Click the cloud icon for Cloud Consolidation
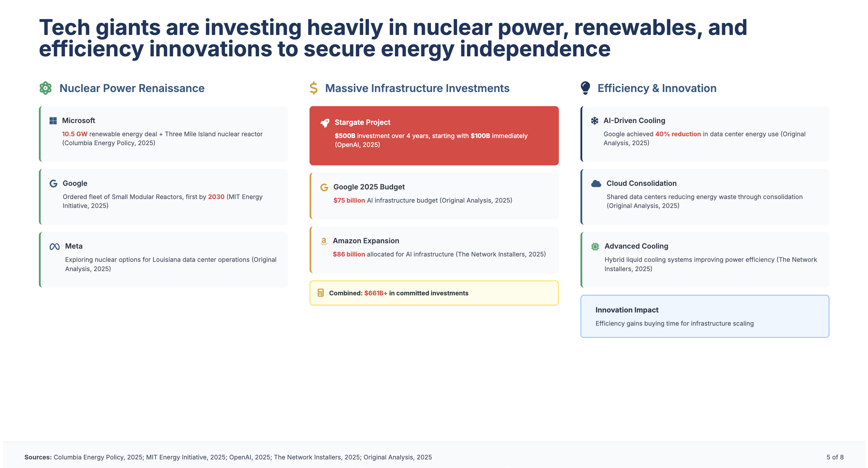This screenshot has height=468, width=868. click(x=596, y=183)
